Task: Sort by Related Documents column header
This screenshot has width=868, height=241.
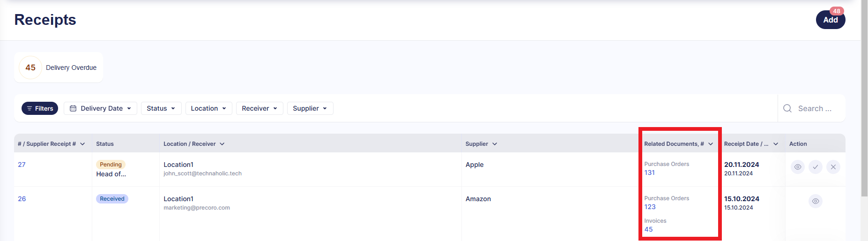Action: (678, 144)
